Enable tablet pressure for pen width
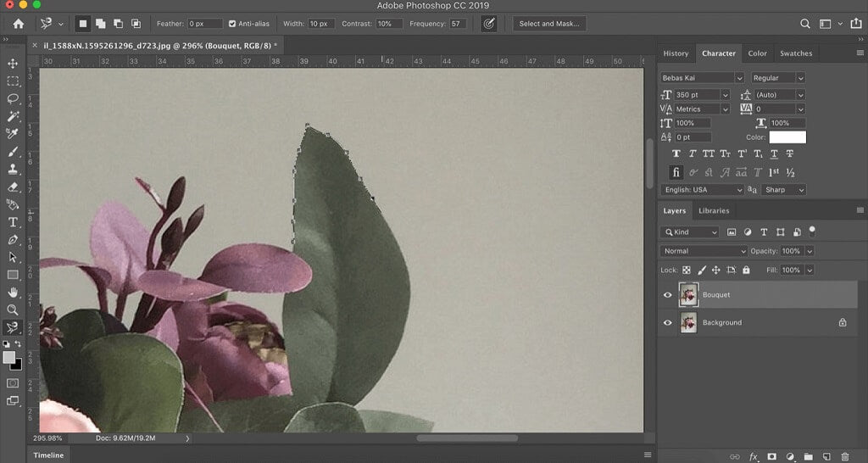Image resolution: width=868 pixels, height=463 pixels. [489, 24]
